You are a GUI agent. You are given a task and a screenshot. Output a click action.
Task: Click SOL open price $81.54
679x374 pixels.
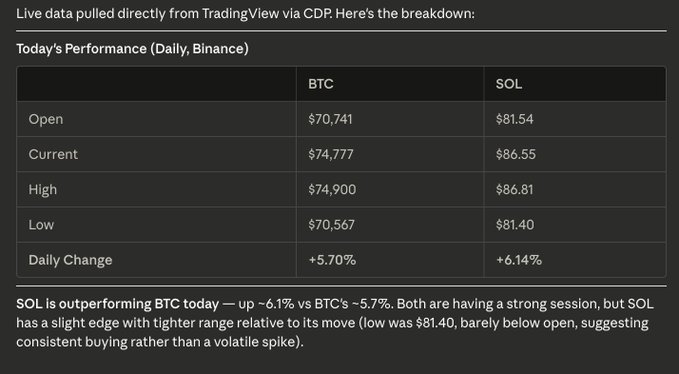[x=514, y=119]
